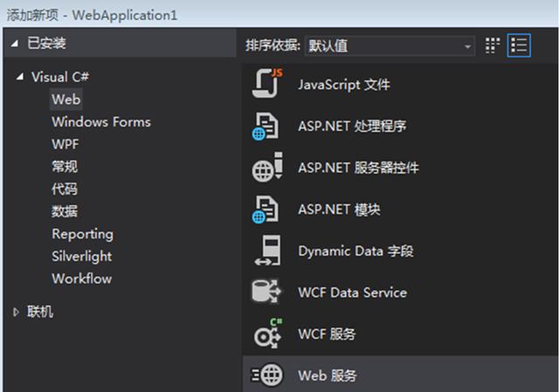
Task: Click the WCF Data Service database icon
Action: pos(266,291)
